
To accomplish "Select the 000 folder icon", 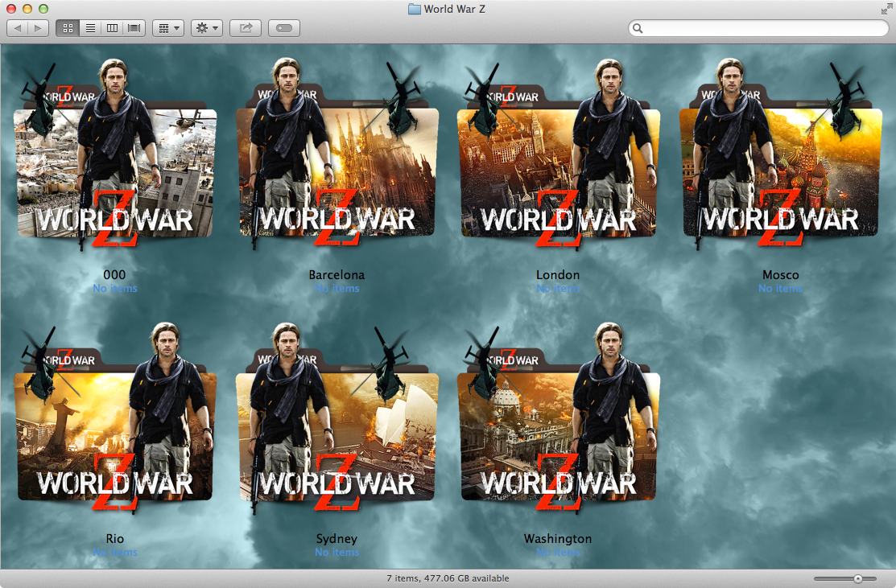I will pyautogui.click(x=115, y=154).
